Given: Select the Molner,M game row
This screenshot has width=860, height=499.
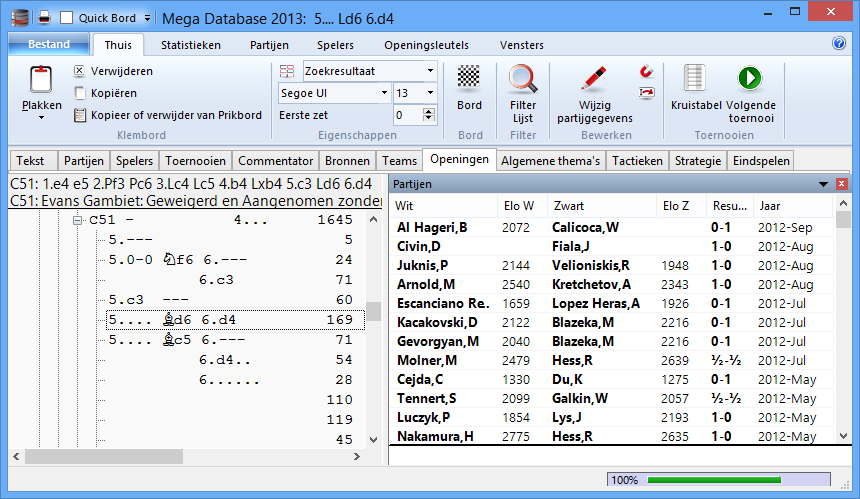Looking at the screenshot, I should tap(613, 360).
